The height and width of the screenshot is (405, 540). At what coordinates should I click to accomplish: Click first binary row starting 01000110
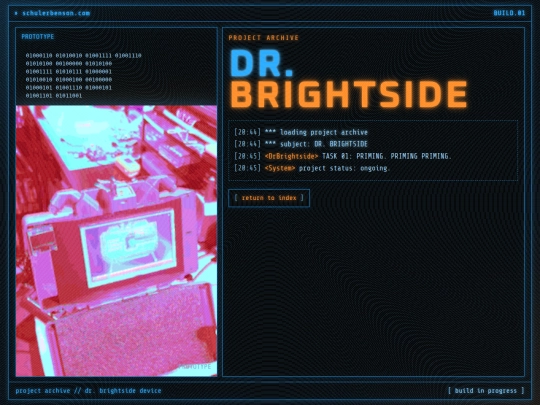click(x=83, y=55)
